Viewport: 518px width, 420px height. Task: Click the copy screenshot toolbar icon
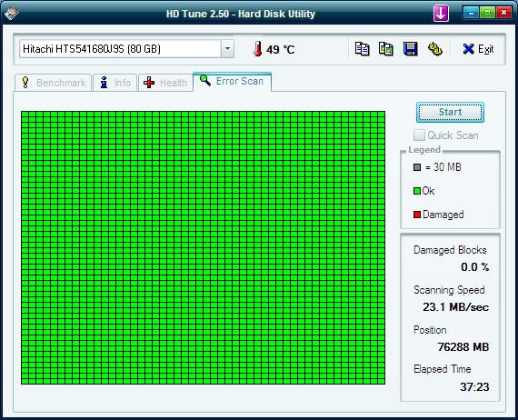385,49
